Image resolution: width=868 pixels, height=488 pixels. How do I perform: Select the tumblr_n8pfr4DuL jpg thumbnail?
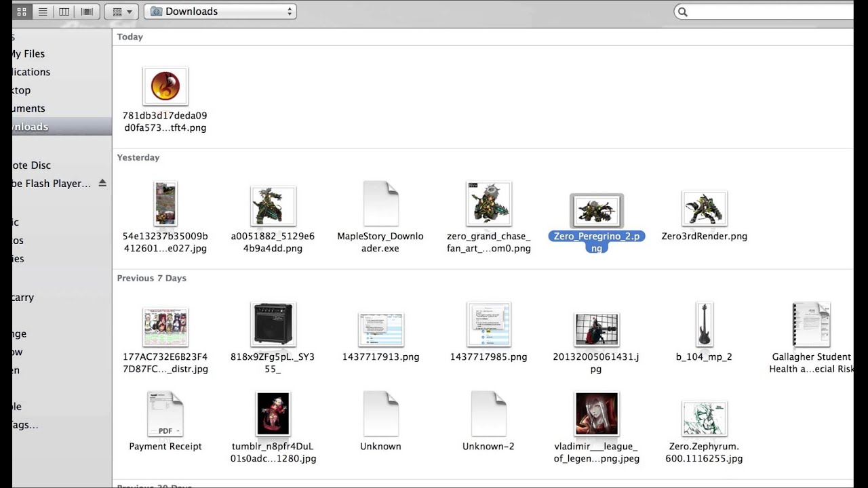273,413
